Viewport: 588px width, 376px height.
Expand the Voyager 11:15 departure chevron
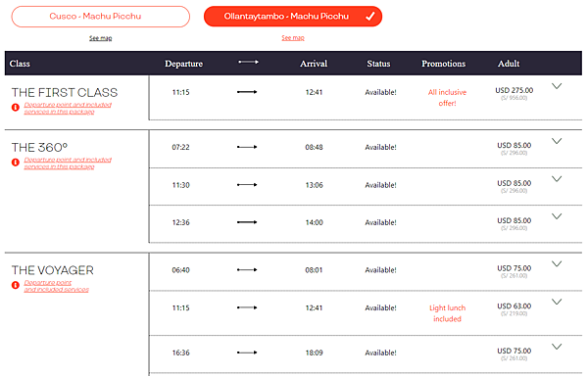point(557,302)
